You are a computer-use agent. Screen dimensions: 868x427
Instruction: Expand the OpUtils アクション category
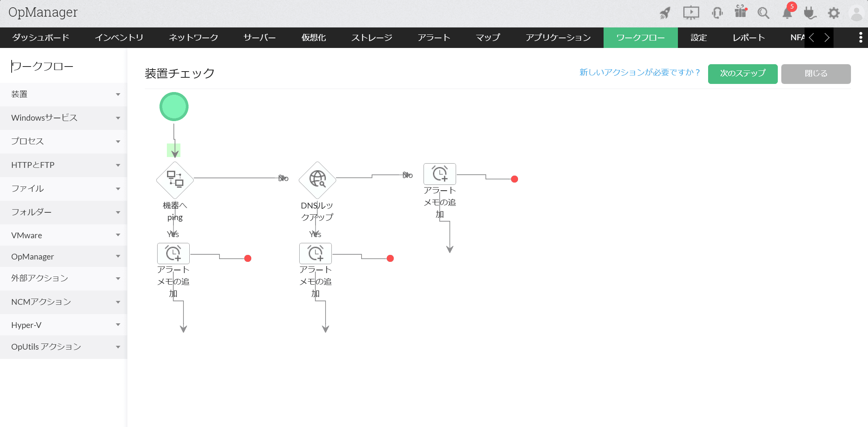click(63, 347)
